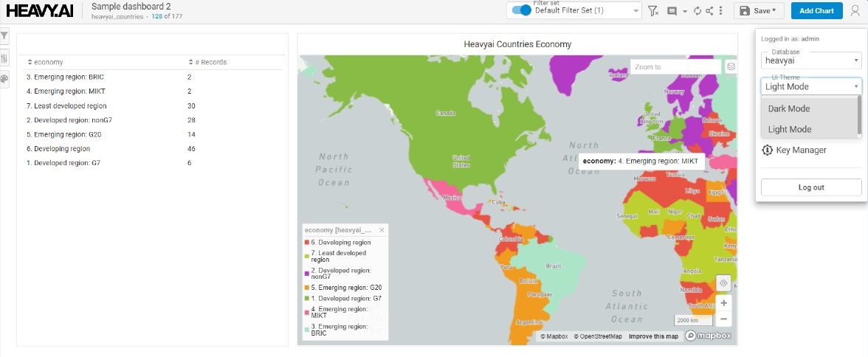Screen dimensions: 868x357
Task: Click the orange Emerging G20 legend swatch
Action: point(307,287)
